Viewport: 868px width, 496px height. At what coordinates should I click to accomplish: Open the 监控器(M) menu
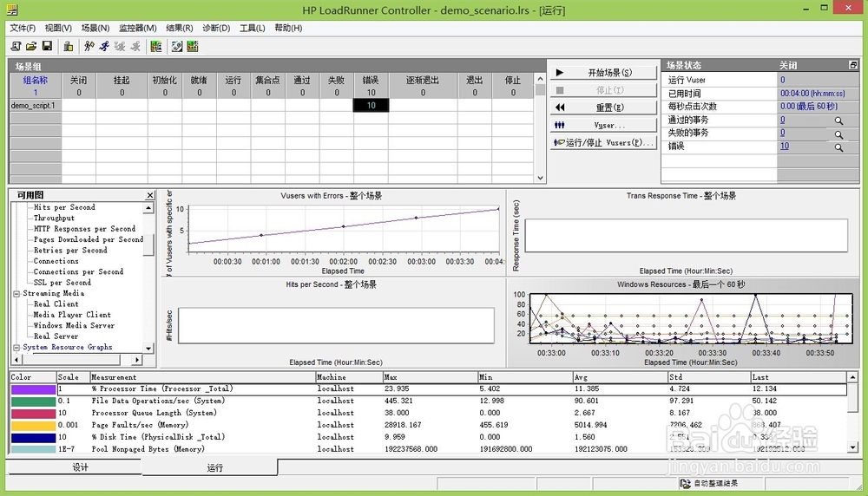[x=137, y=28]
